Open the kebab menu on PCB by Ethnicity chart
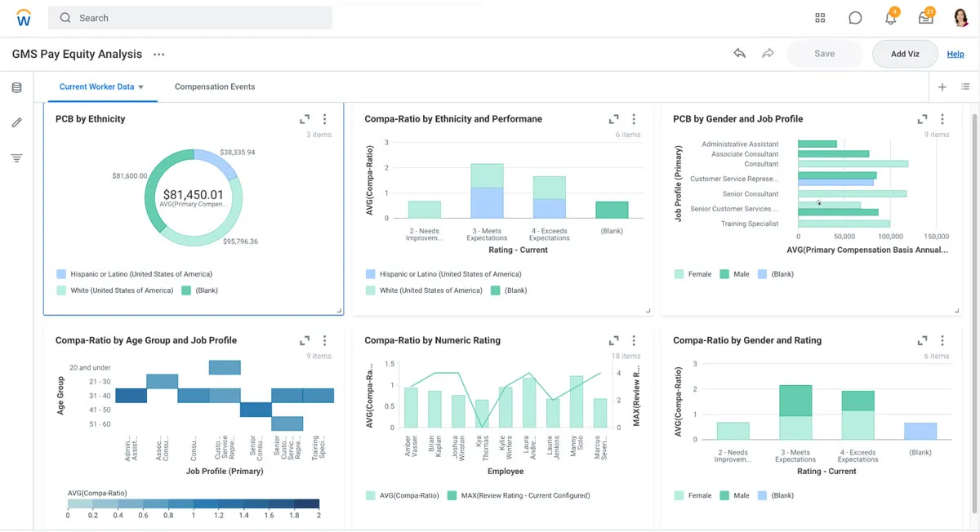This screenshot has width=980, height=532. 324,117
